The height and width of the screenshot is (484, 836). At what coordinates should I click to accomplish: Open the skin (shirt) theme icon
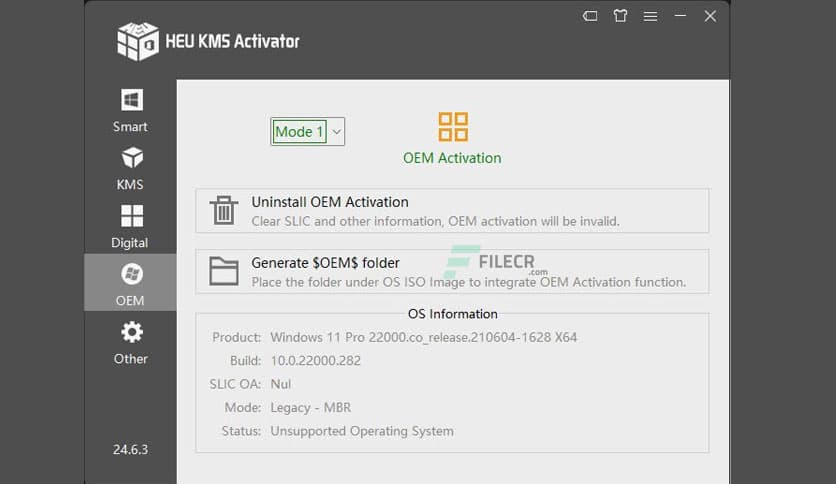coord(620,16)
